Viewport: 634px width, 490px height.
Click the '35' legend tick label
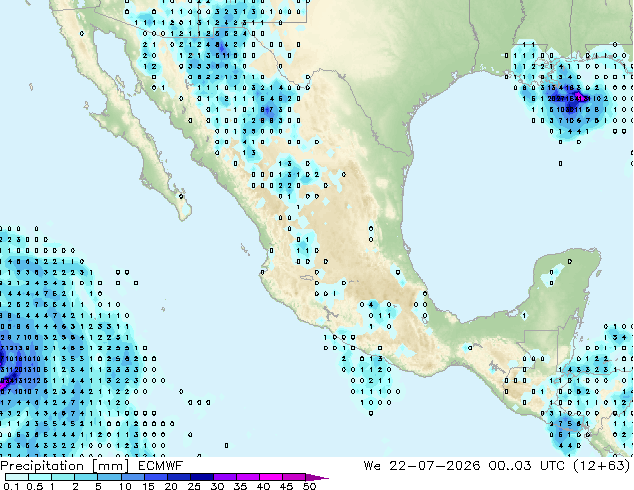tap(240, 486)
